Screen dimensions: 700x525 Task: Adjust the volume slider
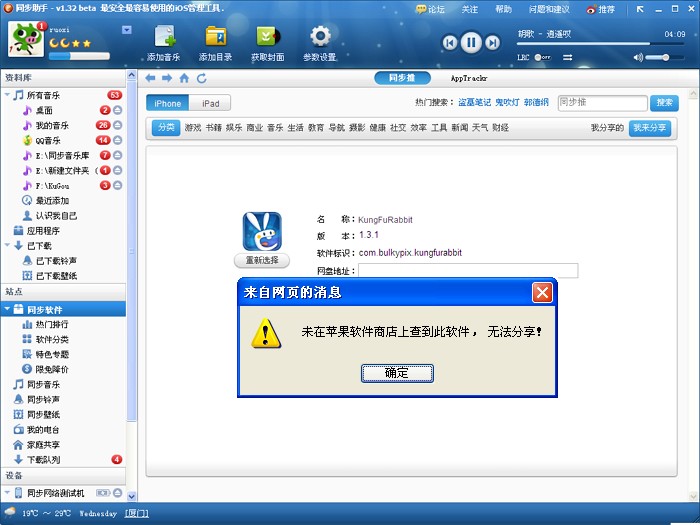pyautogui.click(x=664, y=57)
